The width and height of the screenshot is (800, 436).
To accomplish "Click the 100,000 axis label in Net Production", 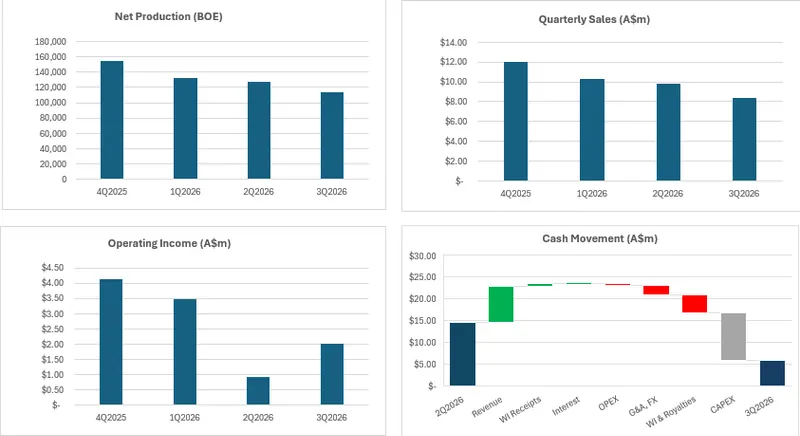I will click(51, 102).
